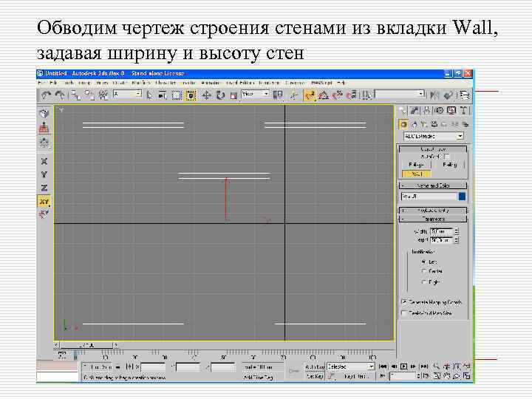Toggle the Angle Snap icon
Image resolution: width=532 pixels, height=399 pixels.
point(324,95)
